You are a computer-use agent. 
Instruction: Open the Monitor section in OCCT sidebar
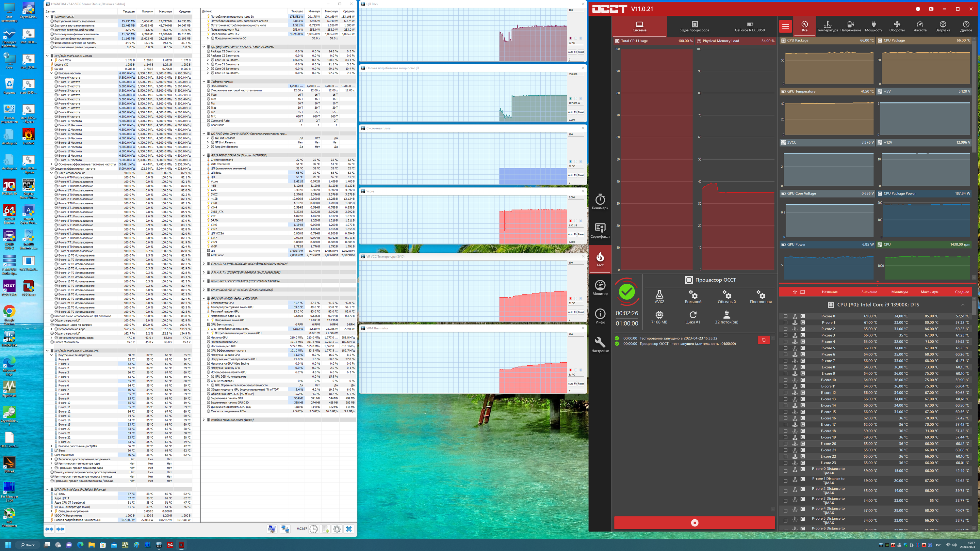pyautogui.click(x=600, y=288)
